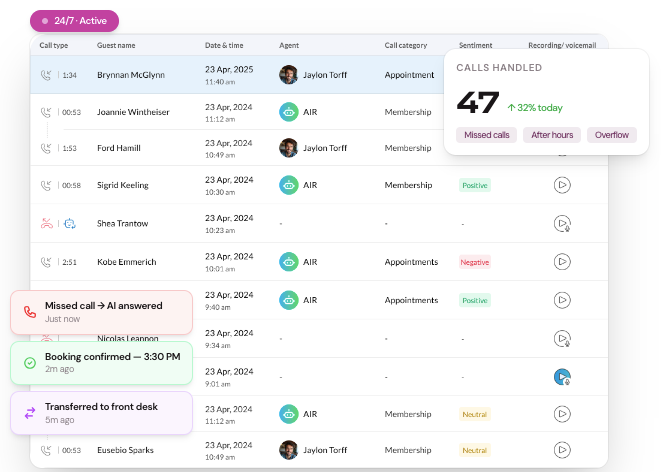Select guest name Joannie Wintheiser

click(x=133, y=112)
